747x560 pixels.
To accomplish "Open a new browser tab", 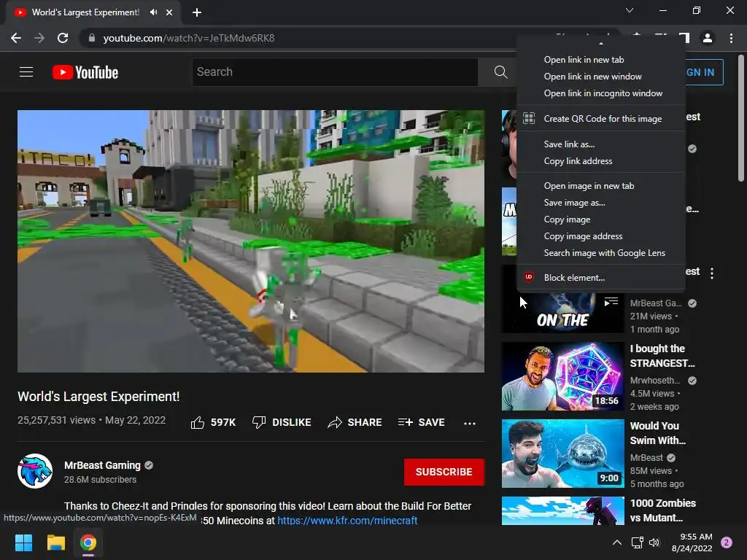I will coord(197,12).
